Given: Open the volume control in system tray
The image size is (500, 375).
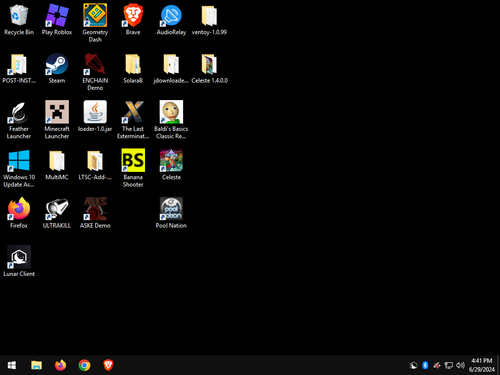Looking at the screenshot, I should (461, 365).
